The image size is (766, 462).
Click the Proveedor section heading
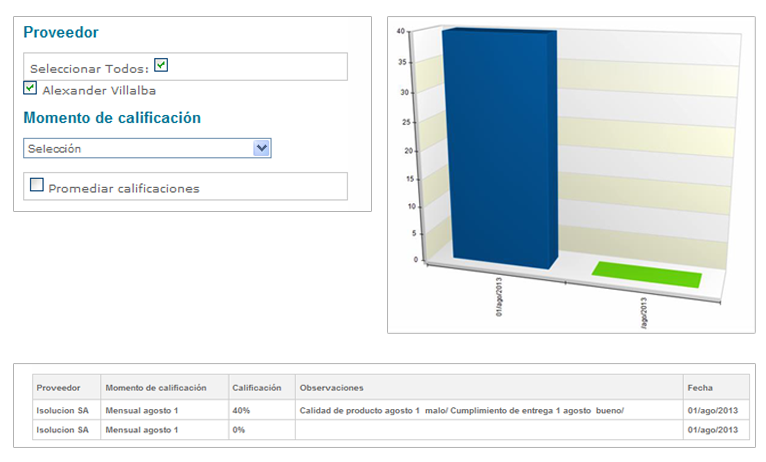(61, 33)
